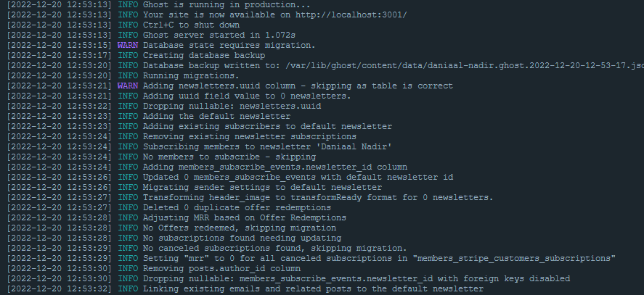Screen dimensions: 644x295
Task: Click the 'Running migrations.' log entry
Action: 191,76
